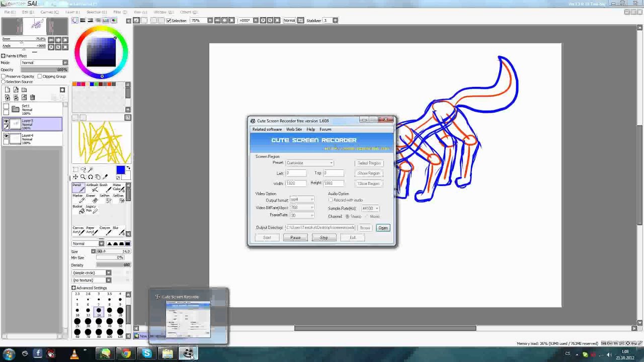
Task: Pick the zoom magnifier tool
Action: (83, 177)
